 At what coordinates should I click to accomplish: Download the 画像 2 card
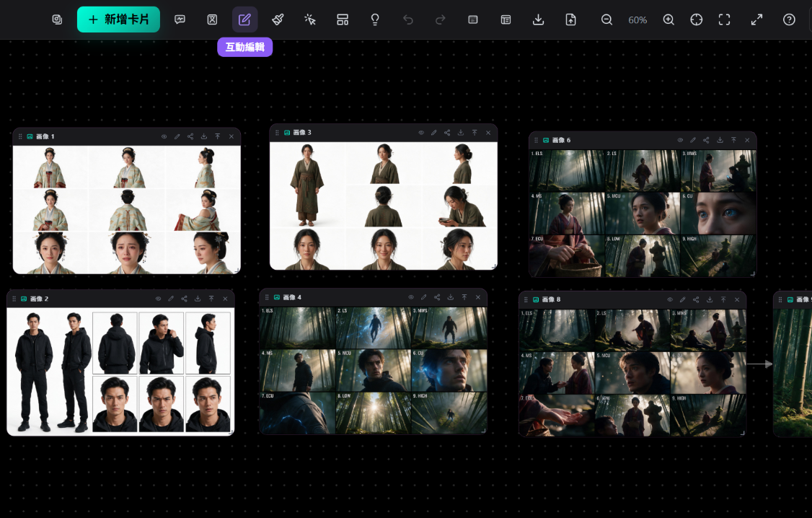(198, 299)
